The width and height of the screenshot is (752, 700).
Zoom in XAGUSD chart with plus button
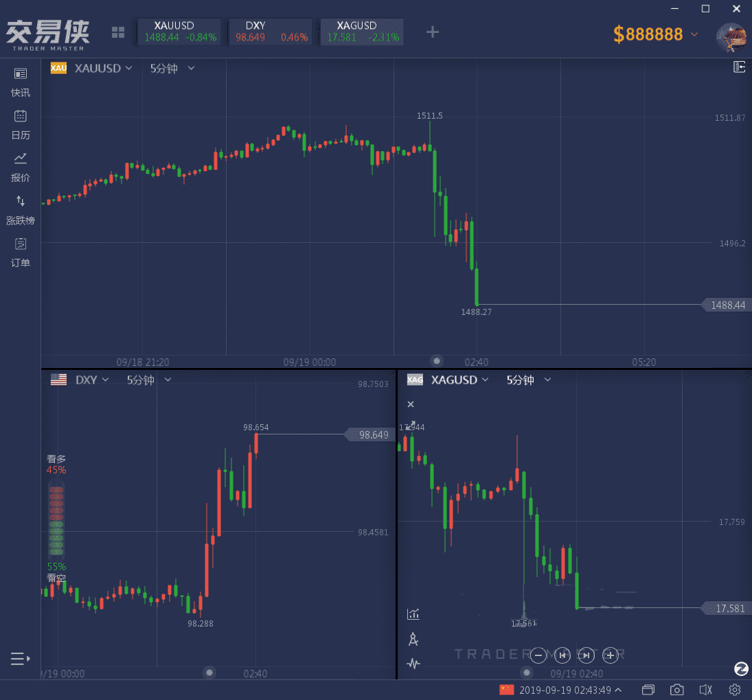[610, 655]
